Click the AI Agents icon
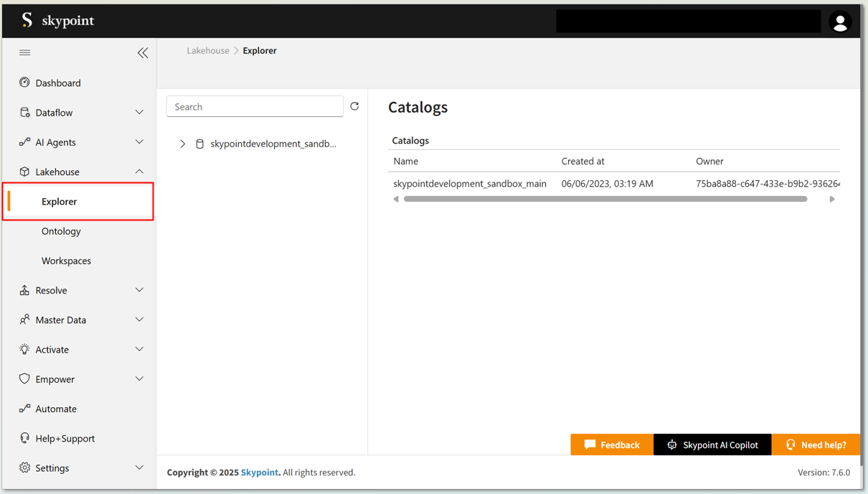 (24, 142)
